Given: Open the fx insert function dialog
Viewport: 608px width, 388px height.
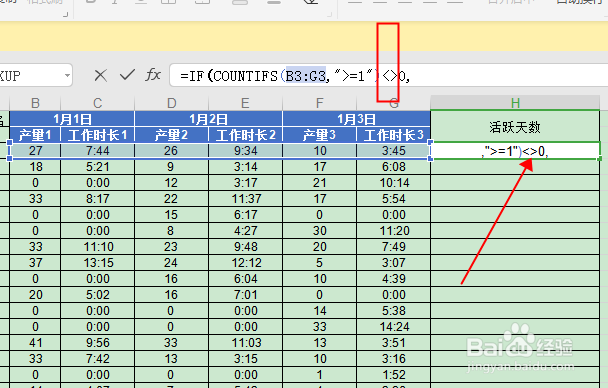Looking at the screenshot, I should coord(153,74).
